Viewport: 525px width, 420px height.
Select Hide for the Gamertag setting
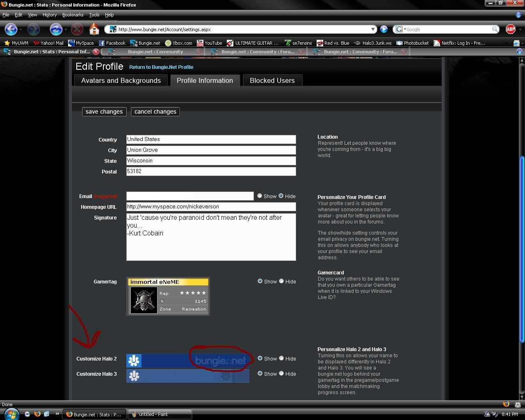point(281,281)
